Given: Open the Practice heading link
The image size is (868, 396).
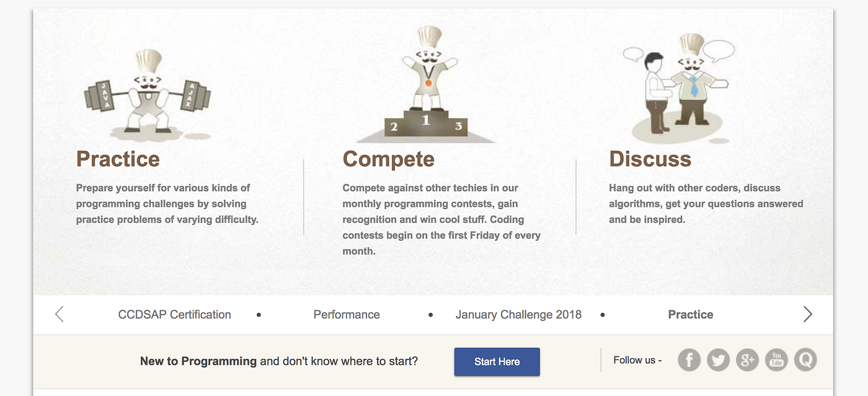Looking at the screenshot, I should (x=118, y=159).
